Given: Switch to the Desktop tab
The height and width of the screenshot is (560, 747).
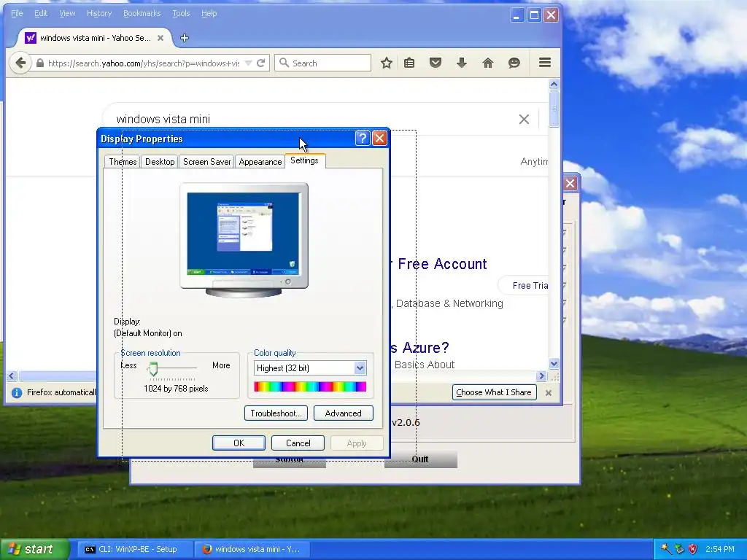Looking at the screenshot, I should coord(160,162).
